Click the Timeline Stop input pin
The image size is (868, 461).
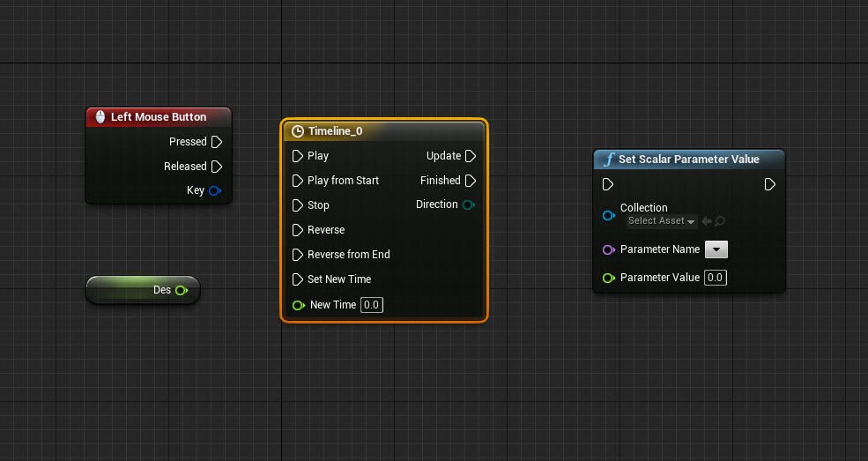pyautogui.click(x=298, y=205)
